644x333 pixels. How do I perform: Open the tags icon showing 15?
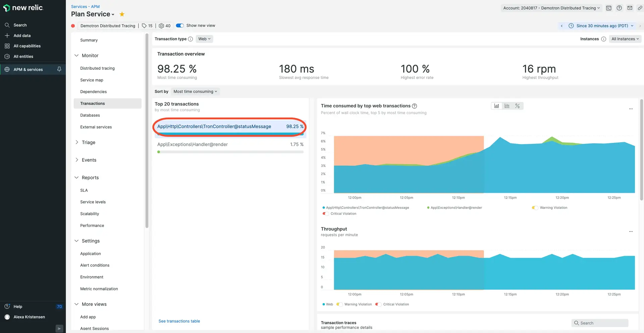[x=147, y=26]
